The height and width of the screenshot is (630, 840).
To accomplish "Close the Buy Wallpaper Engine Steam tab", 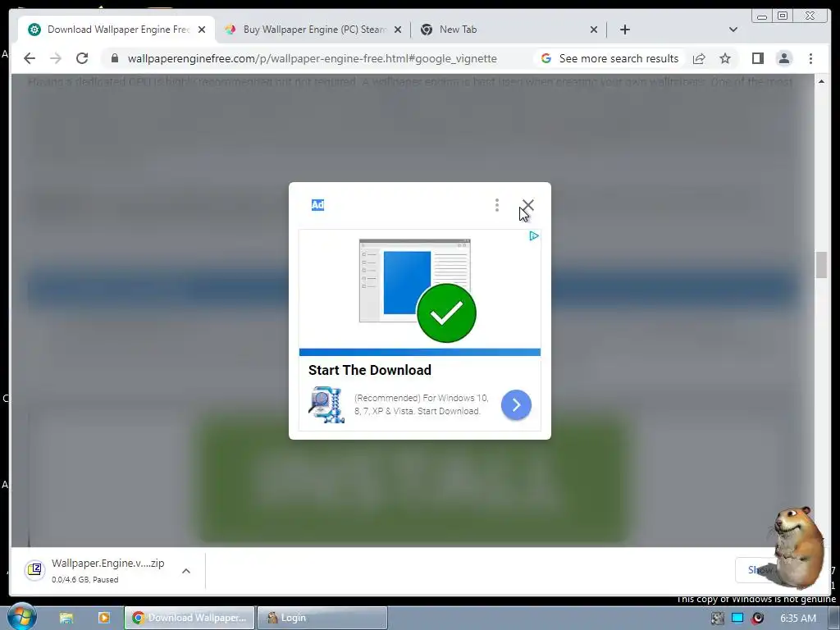I will [x=398, y=30].
